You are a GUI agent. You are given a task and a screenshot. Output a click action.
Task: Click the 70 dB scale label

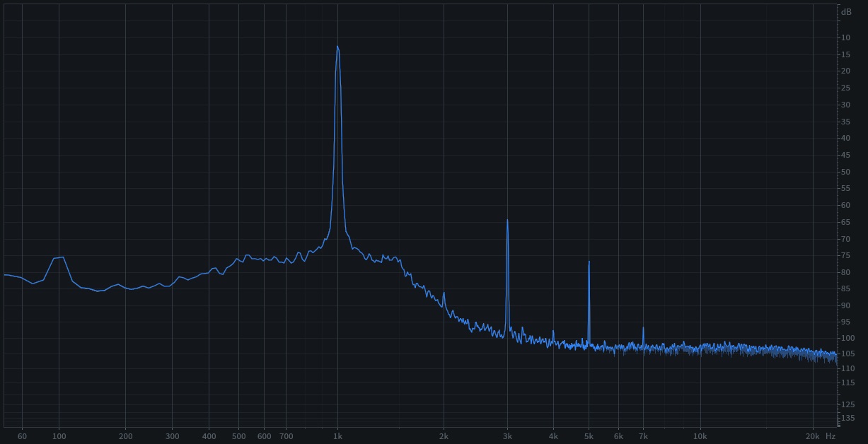click(845, 239)
